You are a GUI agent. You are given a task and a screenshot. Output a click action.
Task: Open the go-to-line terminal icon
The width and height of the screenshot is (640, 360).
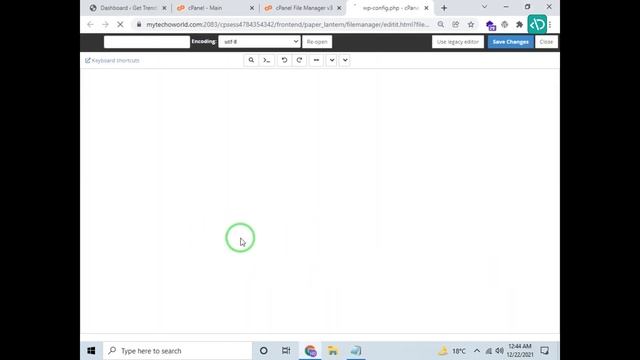coord(267,60)
